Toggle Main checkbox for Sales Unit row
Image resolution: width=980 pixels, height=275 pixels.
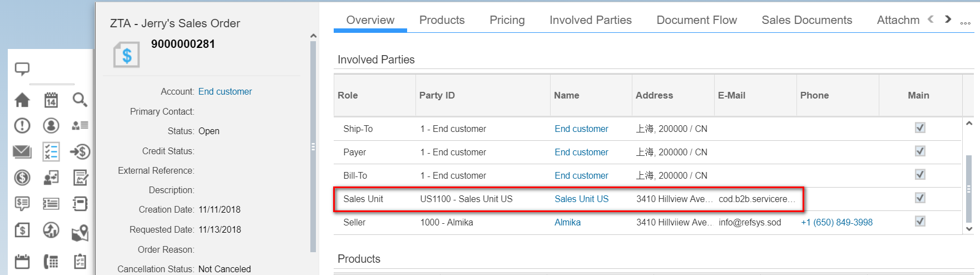(920, 198)
